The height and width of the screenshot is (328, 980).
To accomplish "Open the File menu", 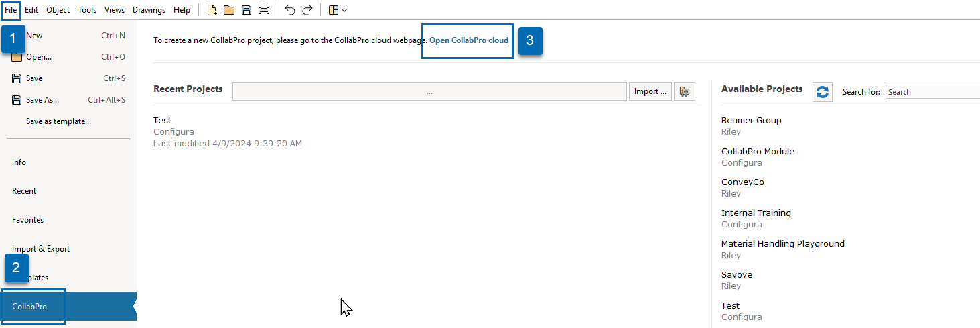I will tap(11, 10).
